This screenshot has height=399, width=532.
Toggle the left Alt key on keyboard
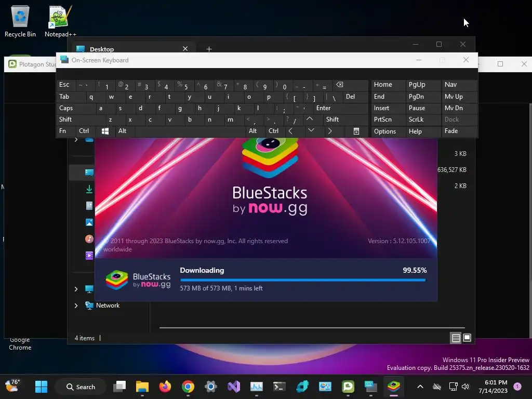click(125, 131)
